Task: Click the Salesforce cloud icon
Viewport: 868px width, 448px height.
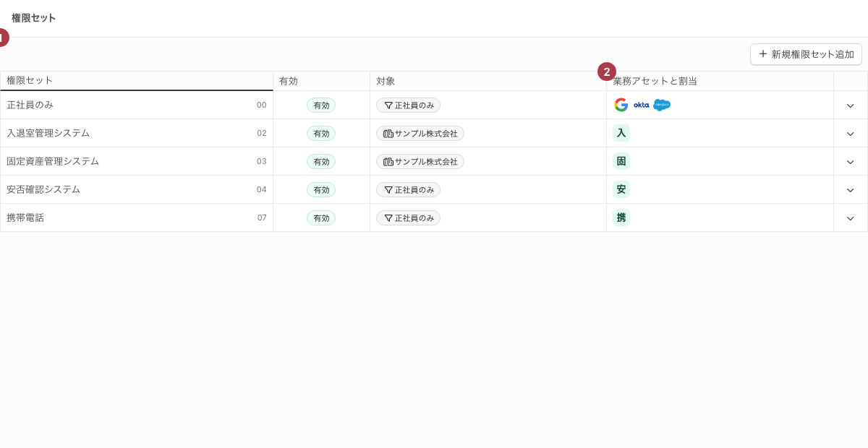Action: click(x=662, y=105)
